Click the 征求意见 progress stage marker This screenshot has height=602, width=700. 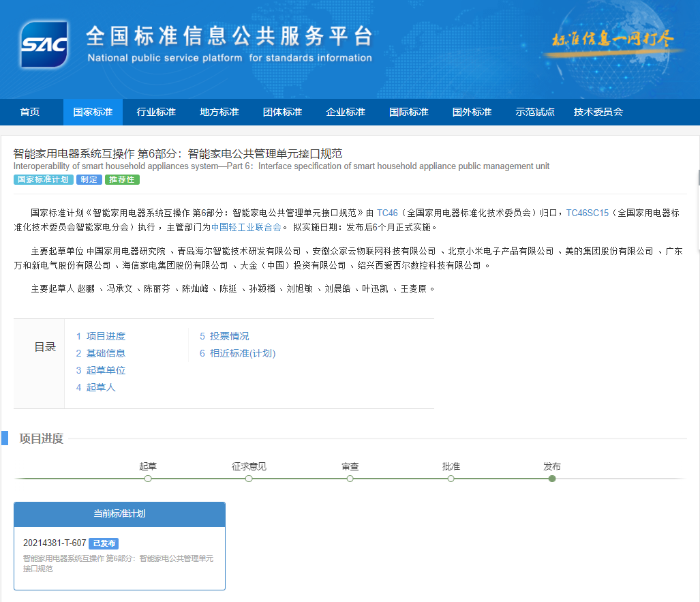249,479
